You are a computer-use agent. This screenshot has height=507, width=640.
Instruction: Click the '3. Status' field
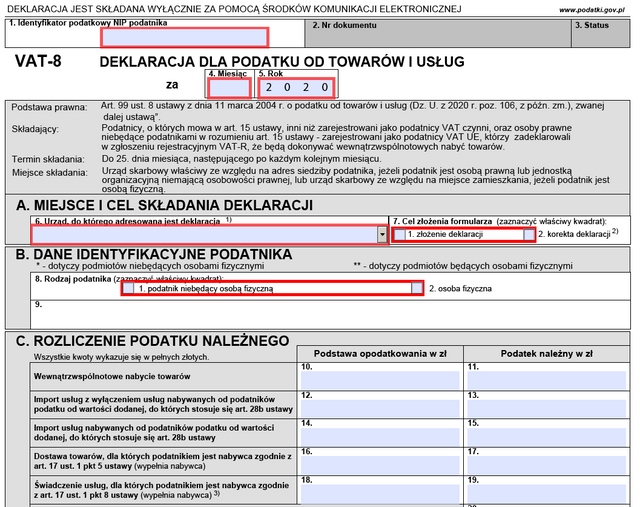pyautogui.click(x=601, y=33)
